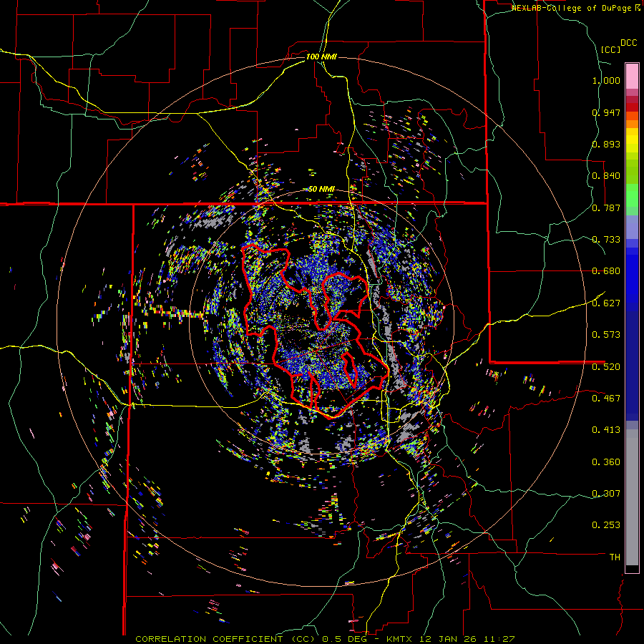
Task: Click the NEXLAB-College of DuPage watermark text
Action: [x=576, y=8]
